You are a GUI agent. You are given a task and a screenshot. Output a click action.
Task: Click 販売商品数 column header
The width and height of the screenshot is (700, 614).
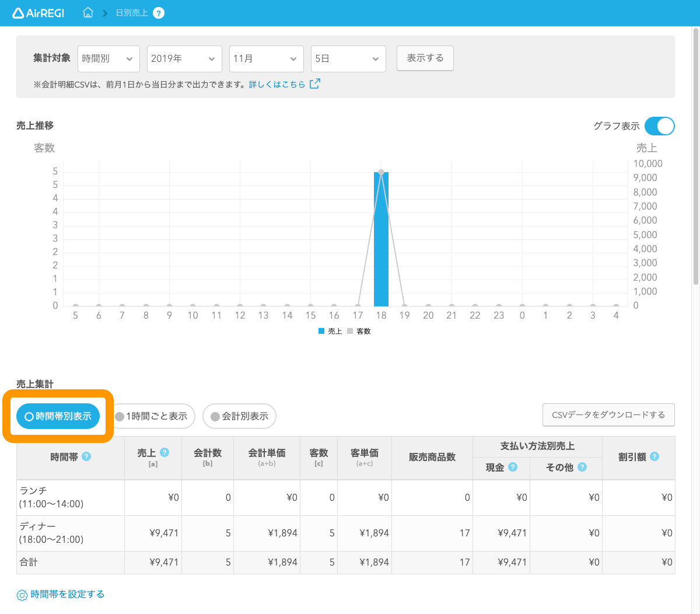pyautogui.click(x=432, y=457)
